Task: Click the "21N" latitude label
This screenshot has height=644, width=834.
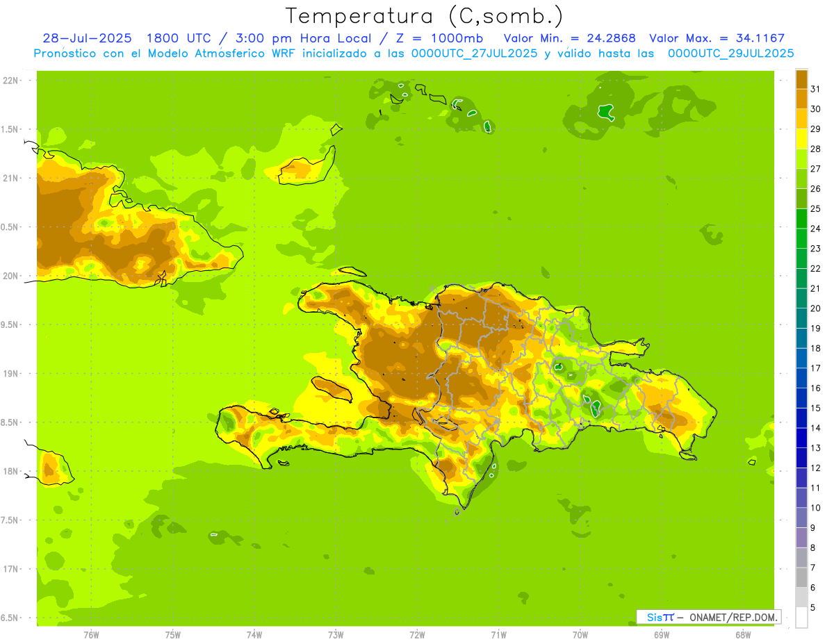Action: [x=10, y=178]
